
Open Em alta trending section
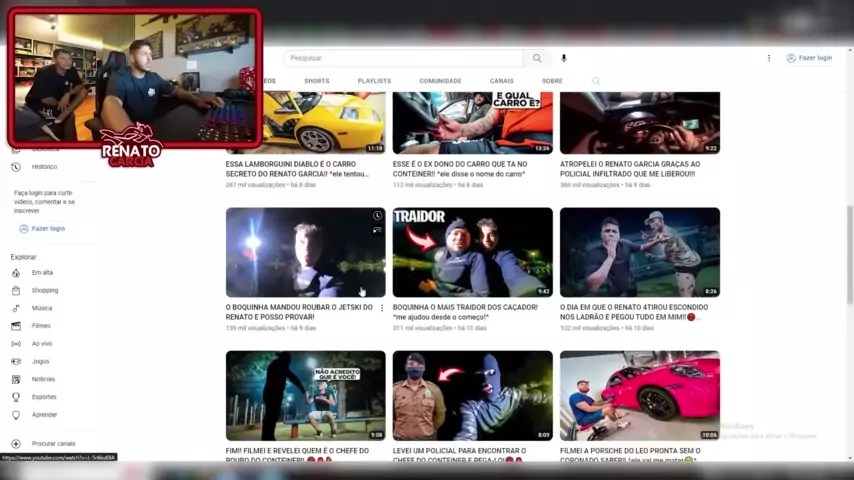click(x=42, y=272)
